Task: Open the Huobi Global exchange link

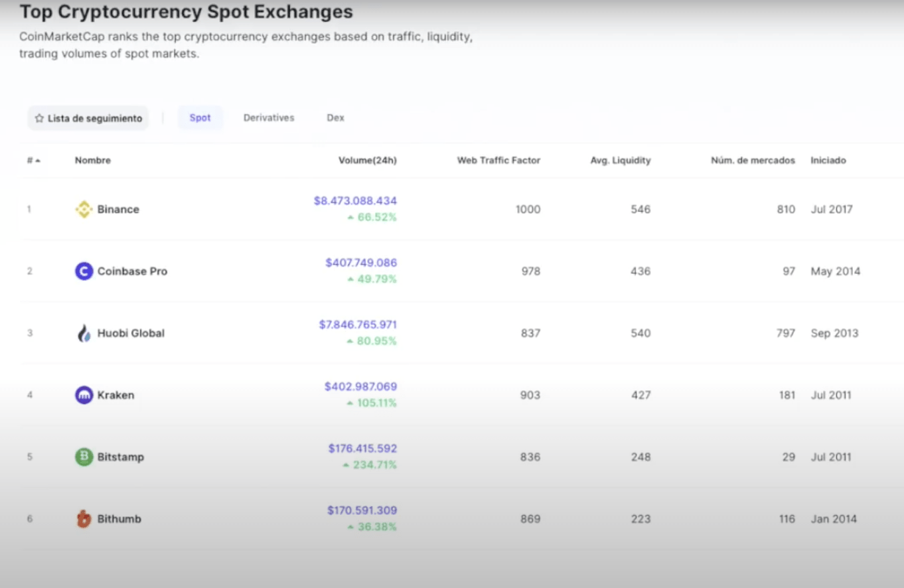Action: pyautogui.click(x=131, y=333)
